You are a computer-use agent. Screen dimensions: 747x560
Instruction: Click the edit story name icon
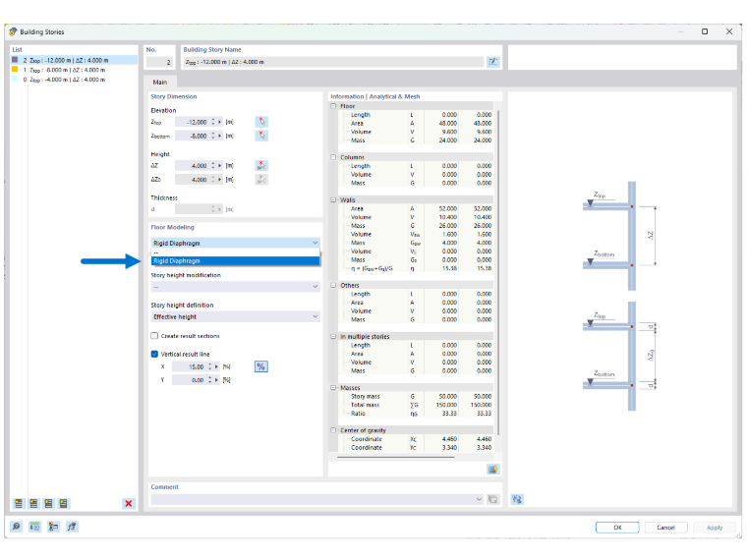click(x=493, y=62)
